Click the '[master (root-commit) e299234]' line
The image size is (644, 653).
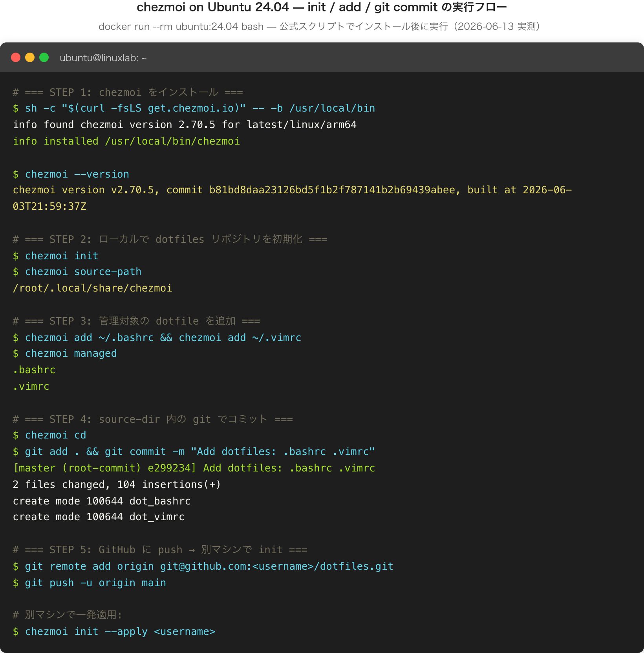[x=194, y=468]
